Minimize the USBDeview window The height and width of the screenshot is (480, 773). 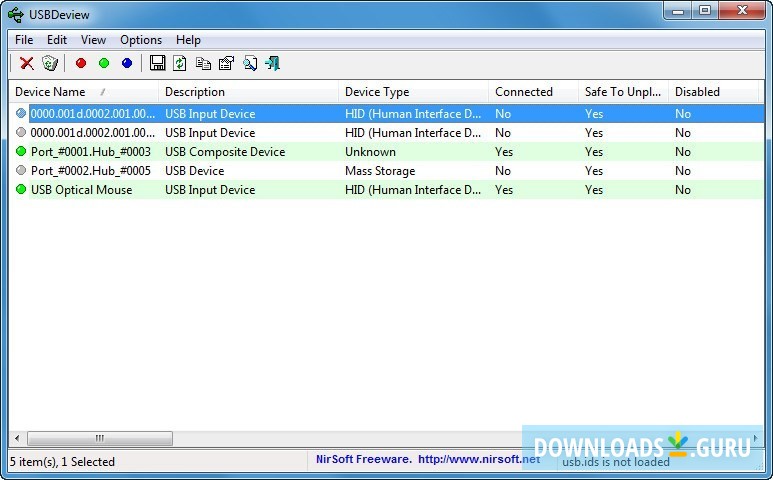[678, 10]
